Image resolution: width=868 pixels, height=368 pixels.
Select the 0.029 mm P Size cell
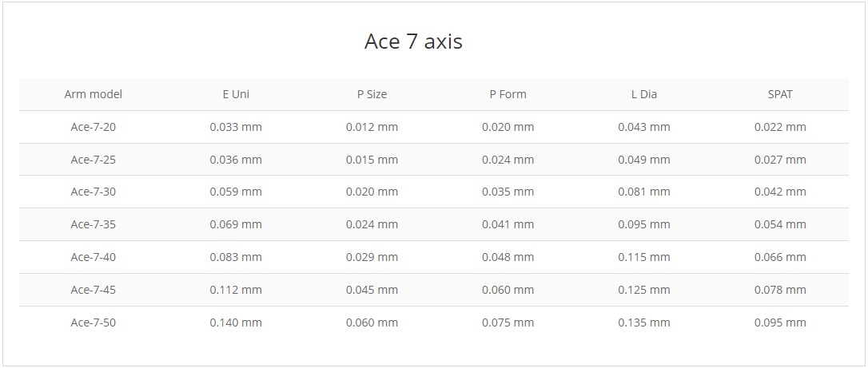372,257
